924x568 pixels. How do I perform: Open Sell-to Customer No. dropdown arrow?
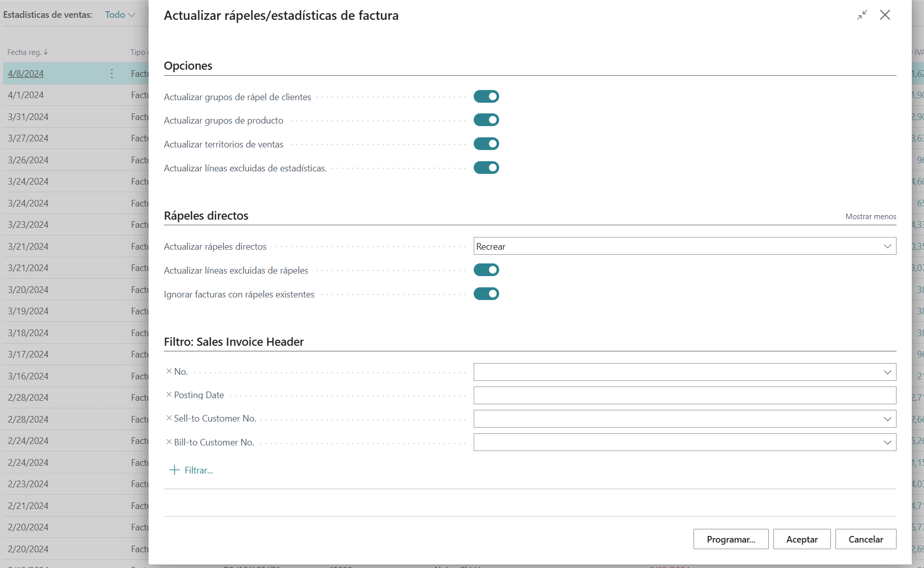click(887, 419)
